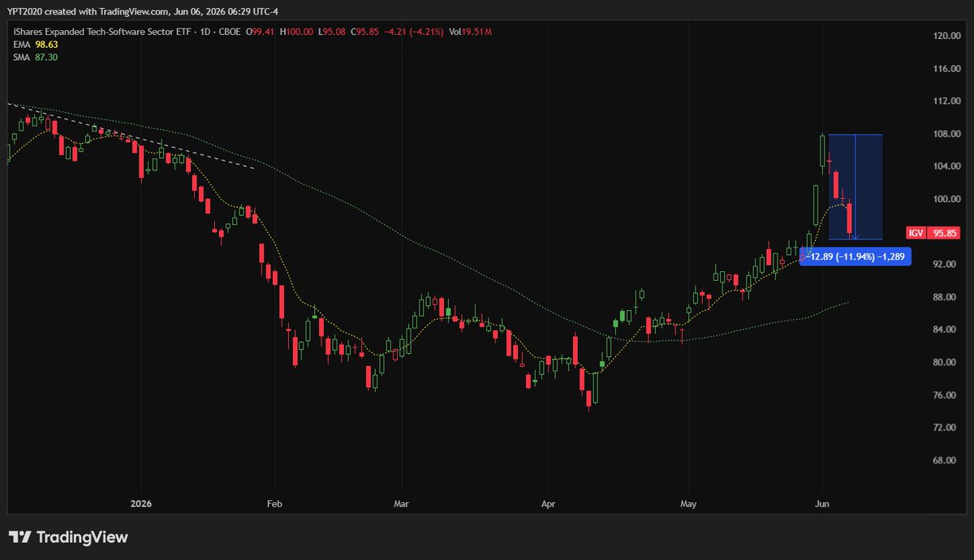Viewport: 974px width, 560px height.
Task: Select the white dashed trend line
Action: (131, 136)
